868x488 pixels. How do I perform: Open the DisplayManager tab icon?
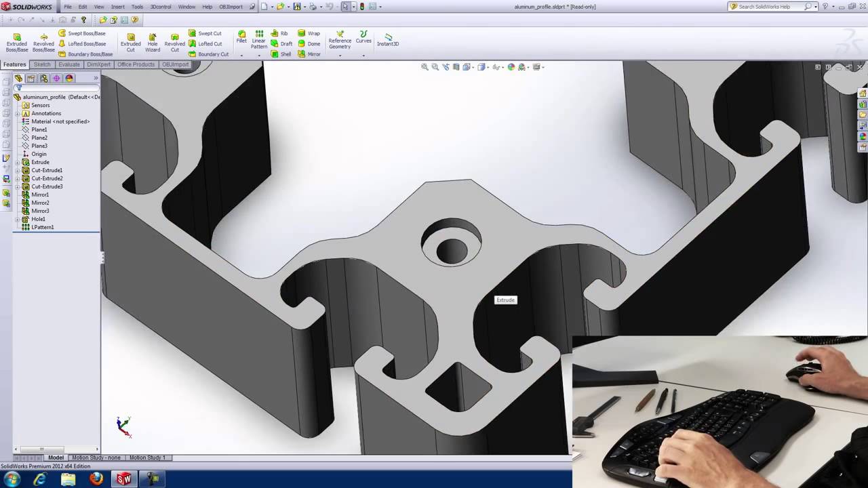point(69,79)
